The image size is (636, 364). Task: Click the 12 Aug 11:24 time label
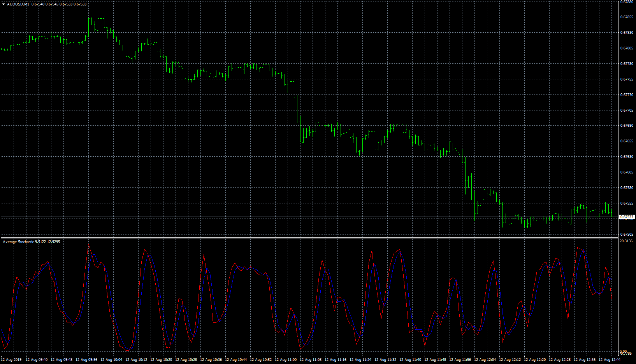[360, 360]
